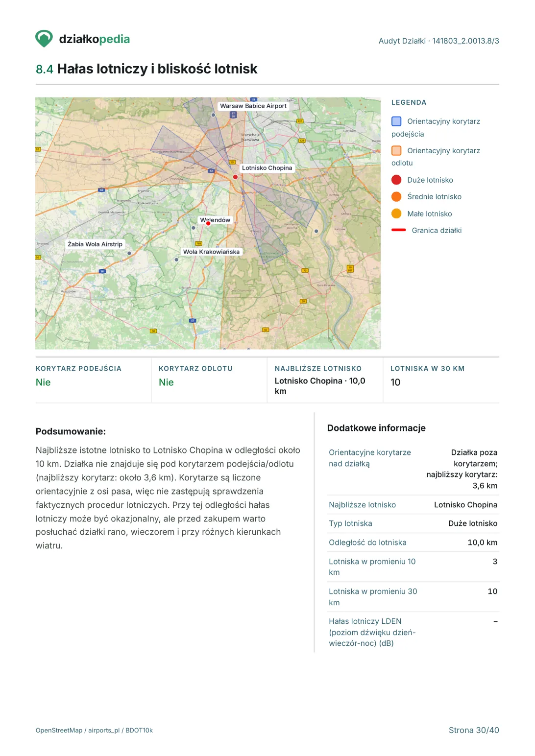Click the Hałas lotniczy LDEN row label

coord(372,632)
